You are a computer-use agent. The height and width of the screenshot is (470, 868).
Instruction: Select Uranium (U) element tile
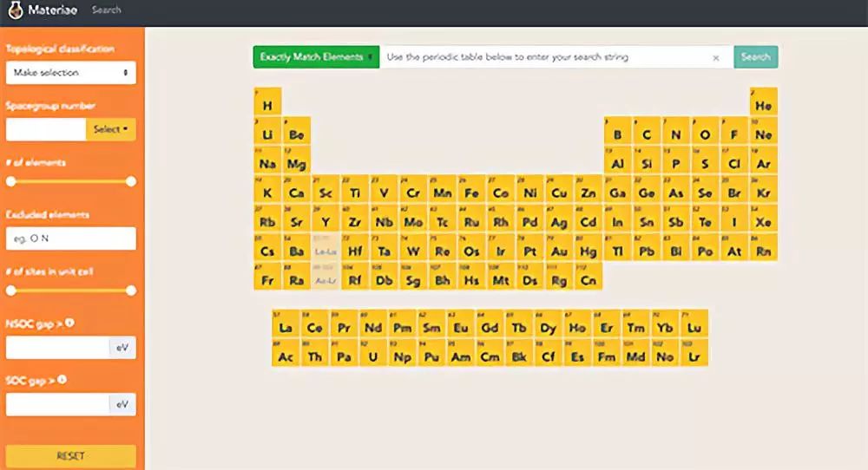(372, 352)
